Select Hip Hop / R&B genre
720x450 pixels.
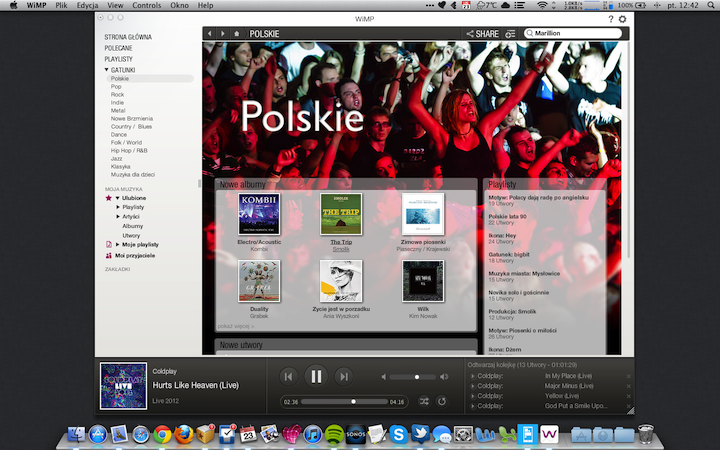(x=129, y=150)
